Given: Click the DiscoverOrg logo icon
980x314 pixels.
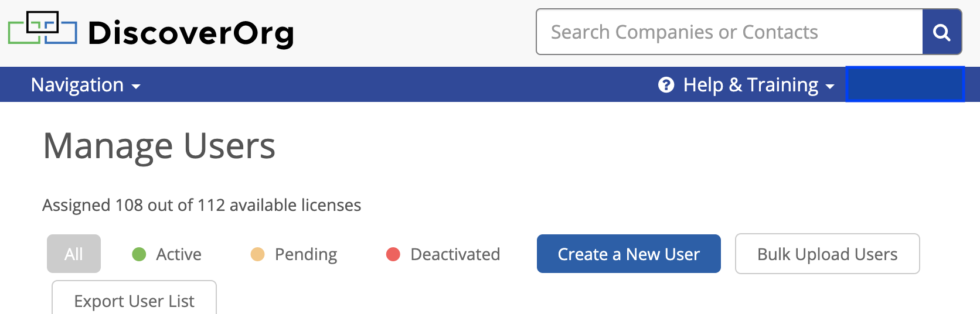Looking at the screenshot, I should tap(42, 28).
